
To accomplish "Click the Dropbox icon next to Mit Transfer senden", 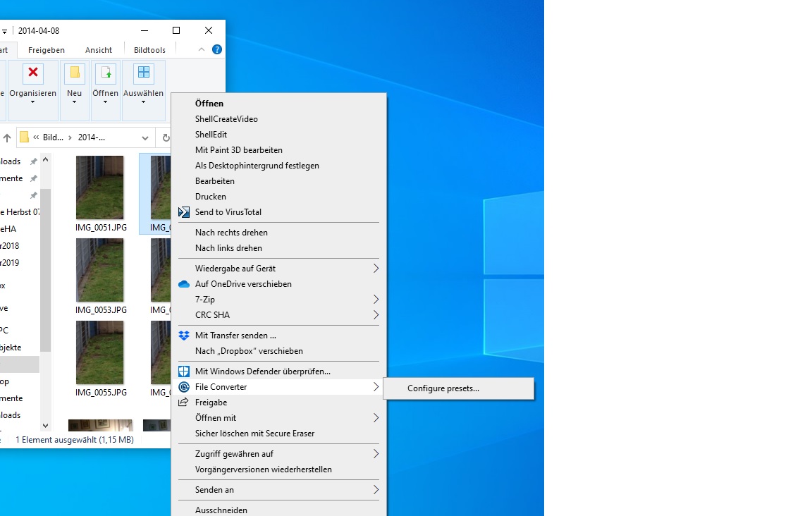I will tap(183, 335).
